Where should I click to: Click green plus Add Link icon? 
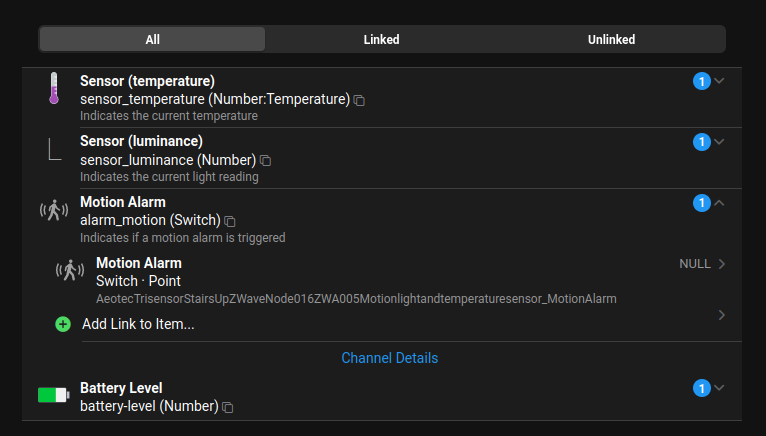pyautogui.click(x=63, y=324)
